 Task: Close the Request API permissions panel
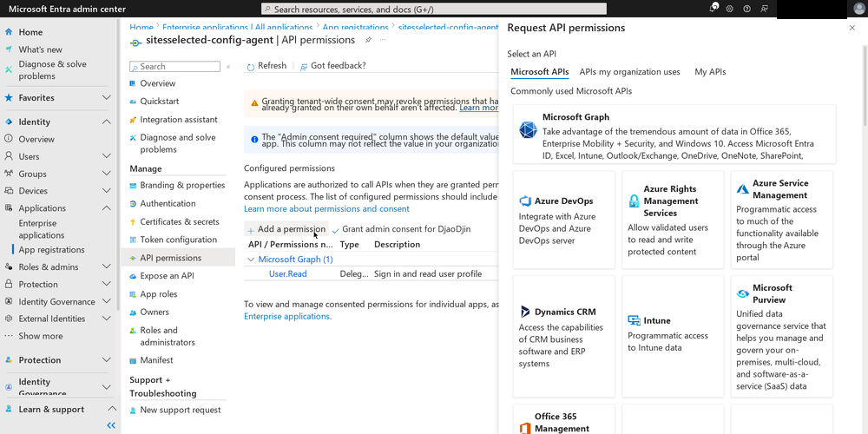click(x=852, y=28)
